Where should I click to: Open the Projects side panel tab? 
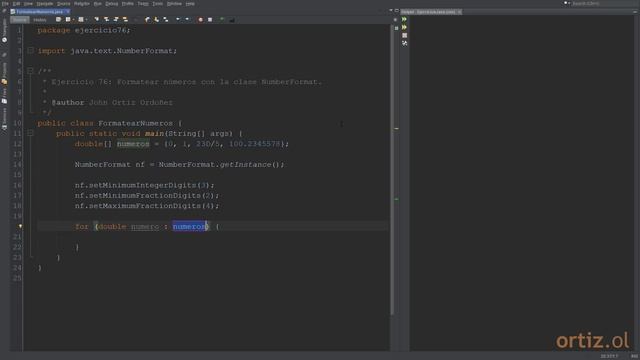coord(4,73)
